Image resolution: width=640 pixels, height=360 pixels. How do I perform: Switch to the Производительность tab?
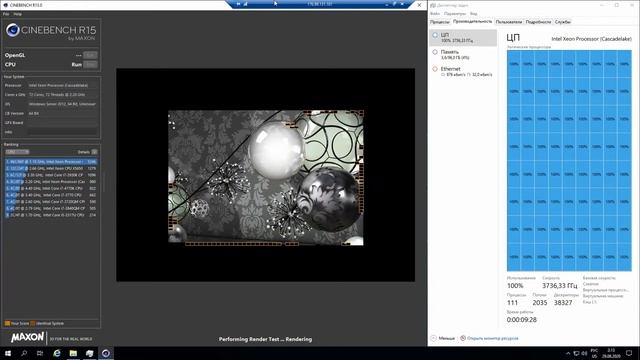click(472, 22)
